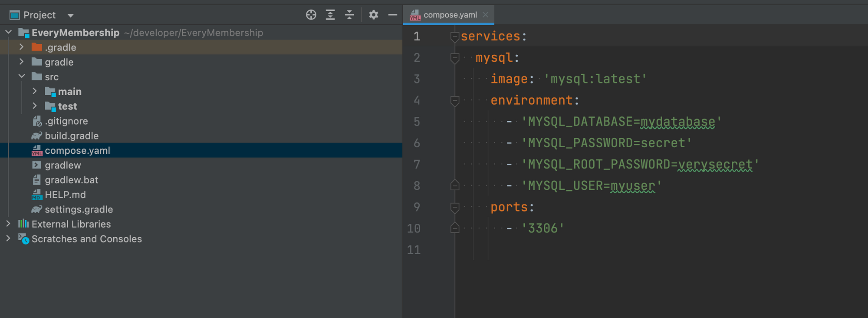Image resolution: width=868 pixels, height=318 pixels.
Task: Click the Collapse All icon in Project toolbar
Action: click(349, 15)
